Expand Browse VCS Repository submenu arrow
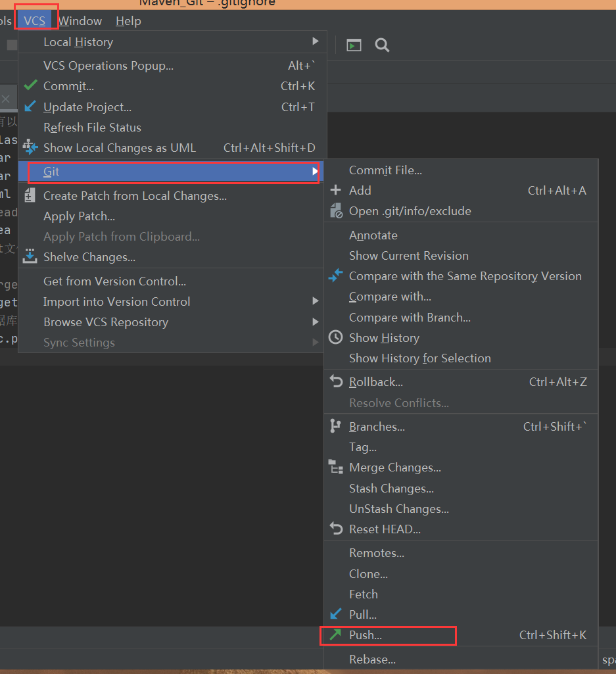Image resolution: width=616 pixels, height=674 pixels. coord(316,322)
